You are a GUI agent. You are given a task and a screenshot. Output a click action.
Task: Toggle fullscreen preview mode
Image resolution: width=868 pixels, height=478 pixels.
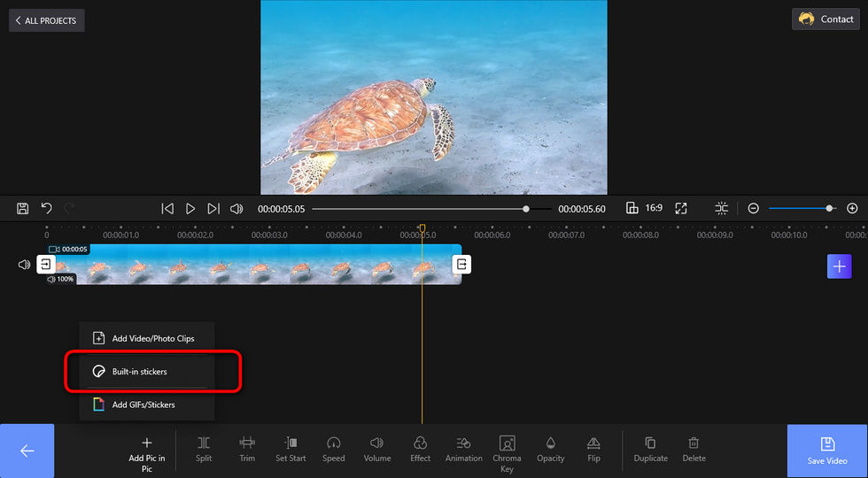click(681, 209)
